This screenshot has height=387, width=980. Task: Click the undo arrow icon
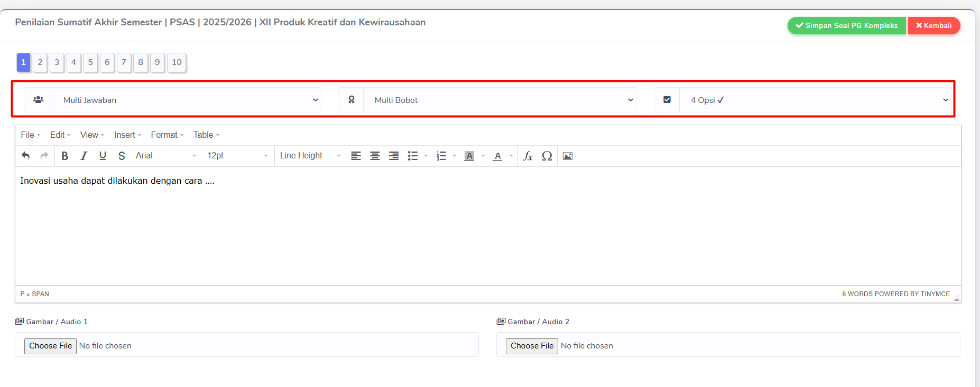pyautogui.click(x=25, y=156)
